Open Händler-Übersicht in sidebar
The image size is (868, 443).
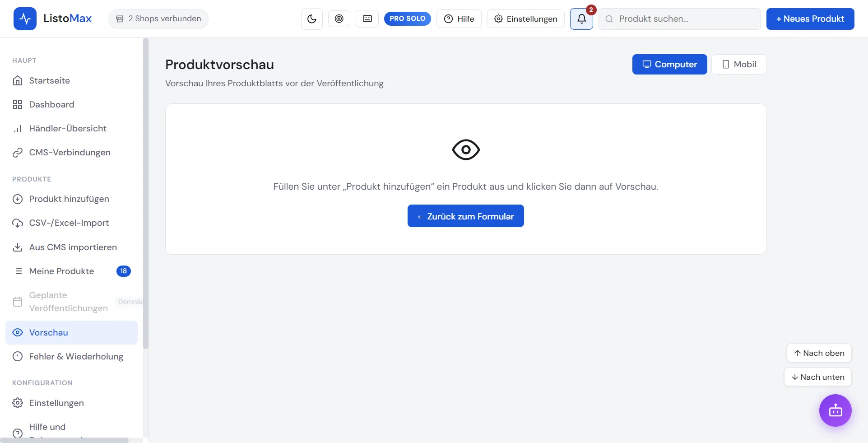[71, 128]
